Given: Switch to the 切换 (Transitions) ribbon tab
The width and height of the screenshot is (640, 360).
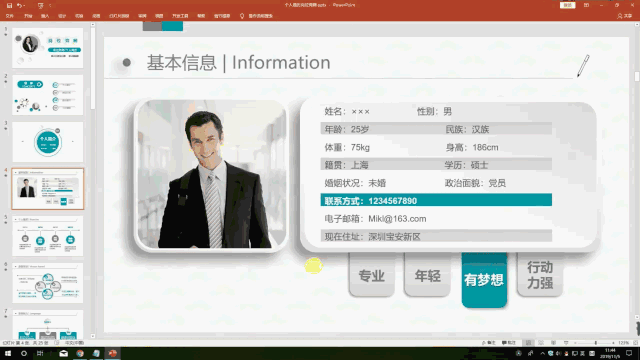Looking at the screenshot, I should (79, 16).
